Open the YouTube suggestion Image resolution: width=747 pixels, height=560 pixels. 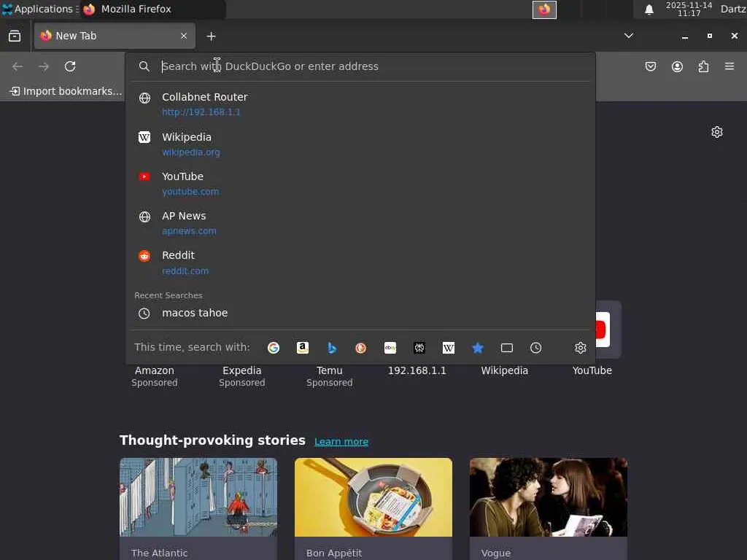tap(360, 183)
